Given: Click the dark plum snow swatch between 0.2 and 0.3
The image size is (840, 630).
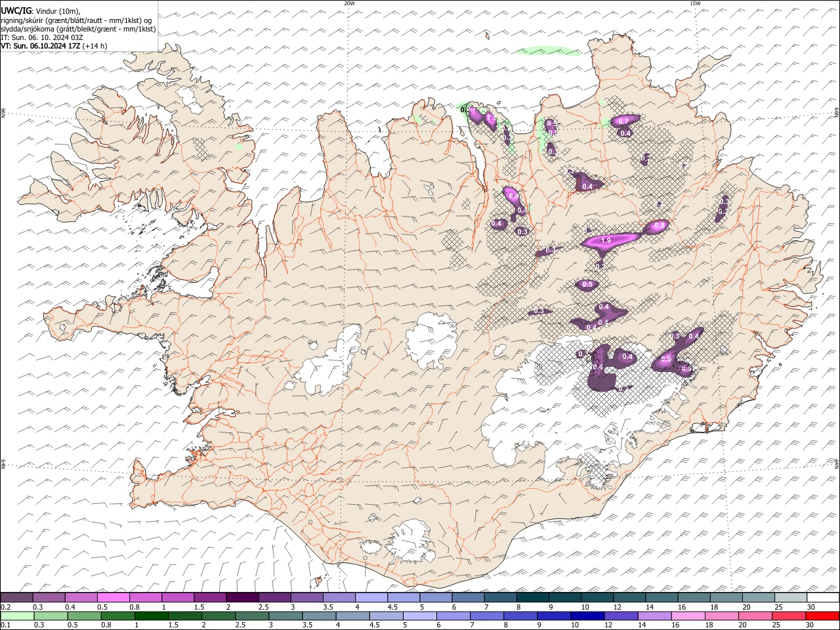Looking at the screenshot, I should click(16, 597).
